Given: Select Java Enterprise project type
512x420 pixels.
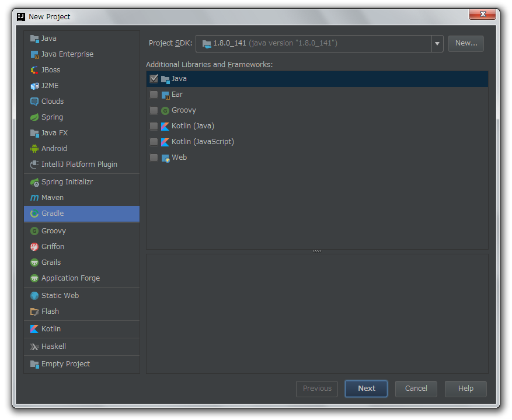Looking at the screenshot, I should [x=82, y=54].
